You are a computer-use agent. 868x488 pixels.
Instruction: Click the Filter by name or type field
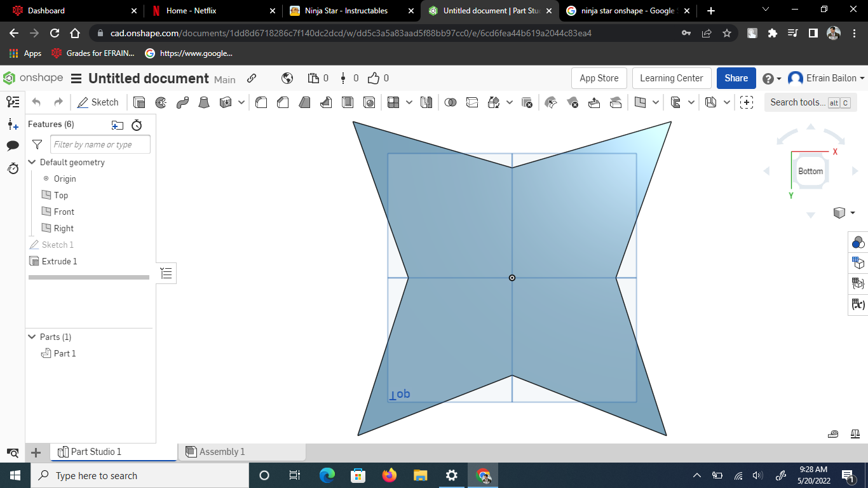(100, 144)
